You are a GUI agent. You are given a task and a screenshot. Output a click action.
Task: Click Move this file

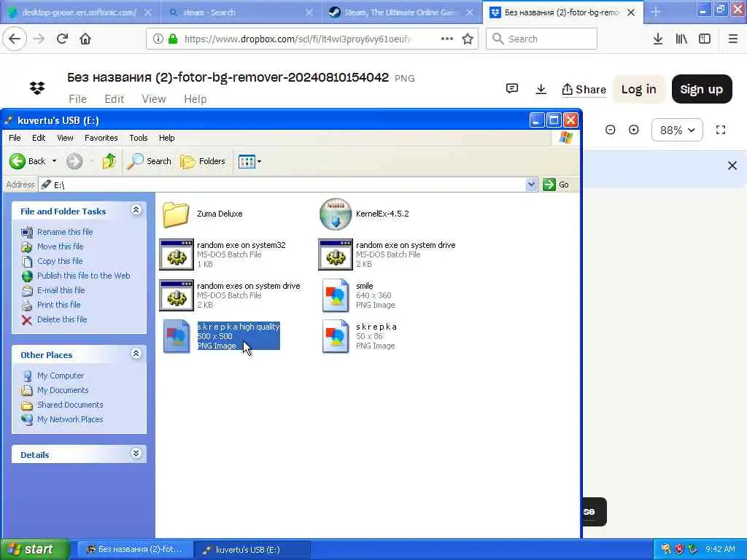(60, 246)
